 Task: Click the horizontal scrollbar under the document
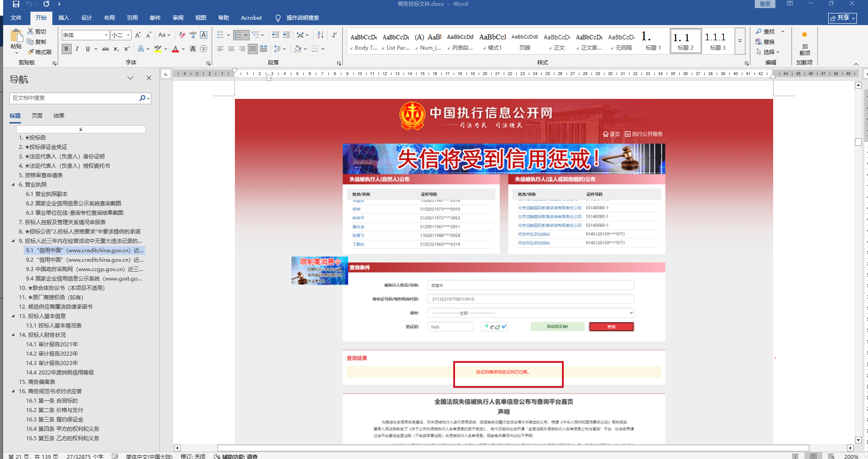pyautogui.click(x=513, y=448)
